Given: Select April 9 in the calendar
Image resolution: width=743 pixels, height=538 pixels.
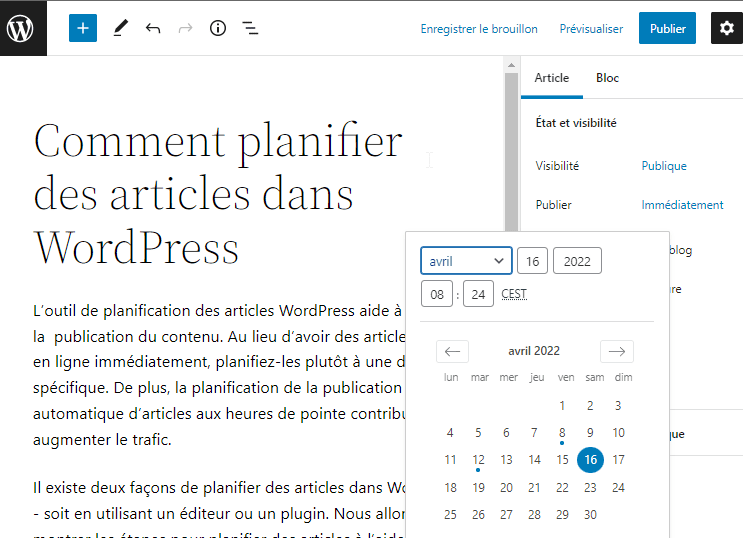Looking at the screenshot, I should [x=590, y=433].
